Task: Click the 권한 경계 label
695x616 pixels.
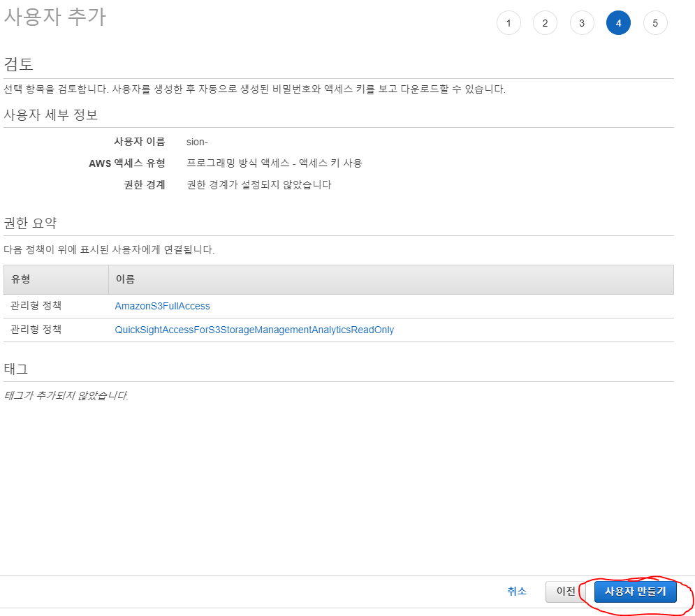Action: click(x=145, y=185)
